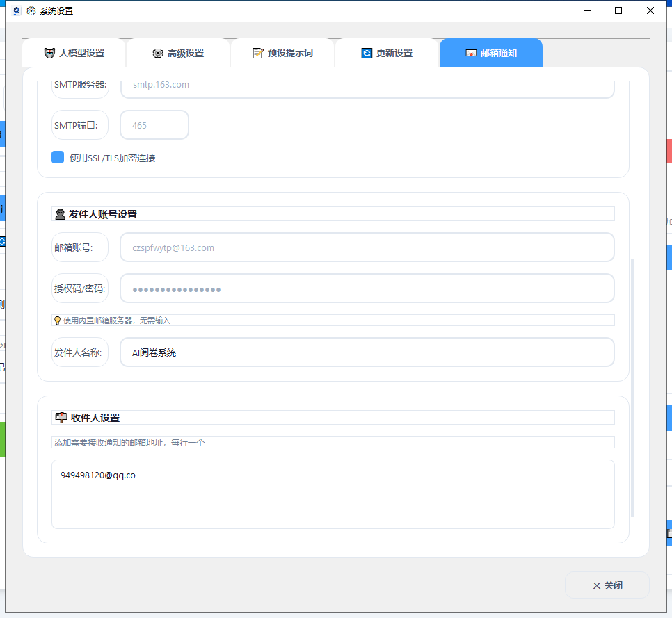Image resolution: width=672 pixels, height=618 pixels.
Task: Click the app logo in title bar
Action: pos(17,10)
